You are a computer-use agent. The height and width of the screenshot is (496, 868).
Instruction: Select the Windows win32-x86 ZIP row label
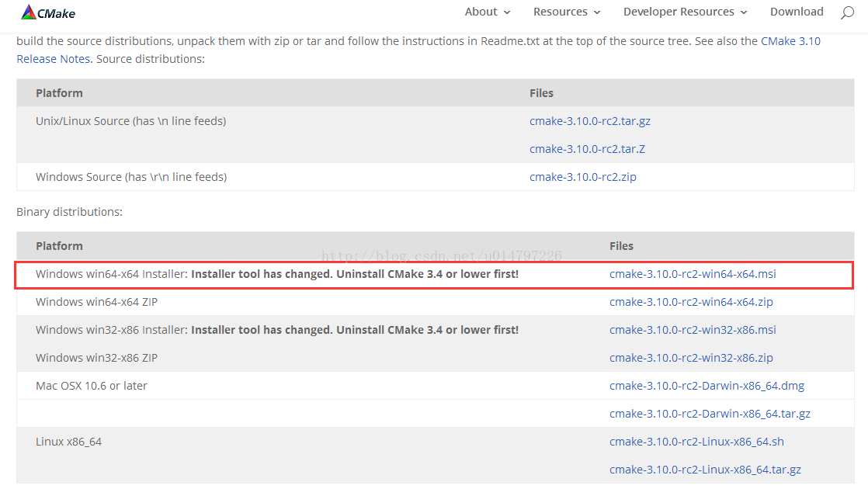tap(96, 358)
